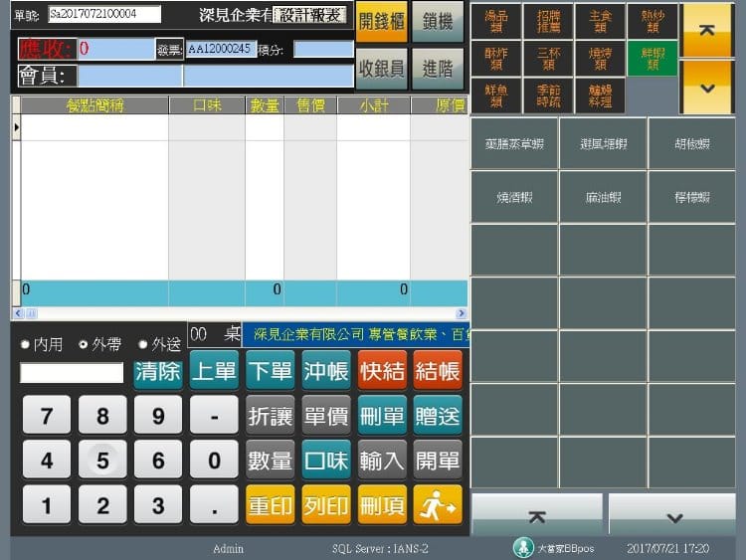Add 麻油蝦 to the order
746x560 pixels.
coord(604,197)
